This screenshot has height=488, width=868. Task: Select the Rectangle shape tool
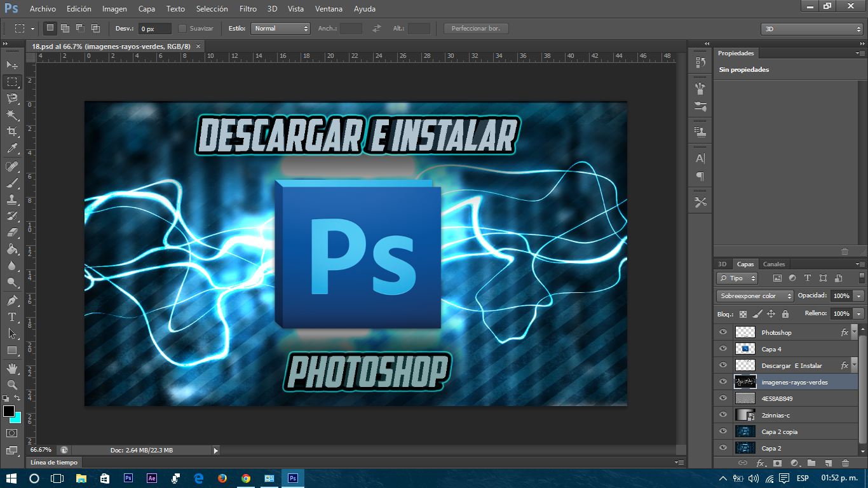[x=11, y=350]
